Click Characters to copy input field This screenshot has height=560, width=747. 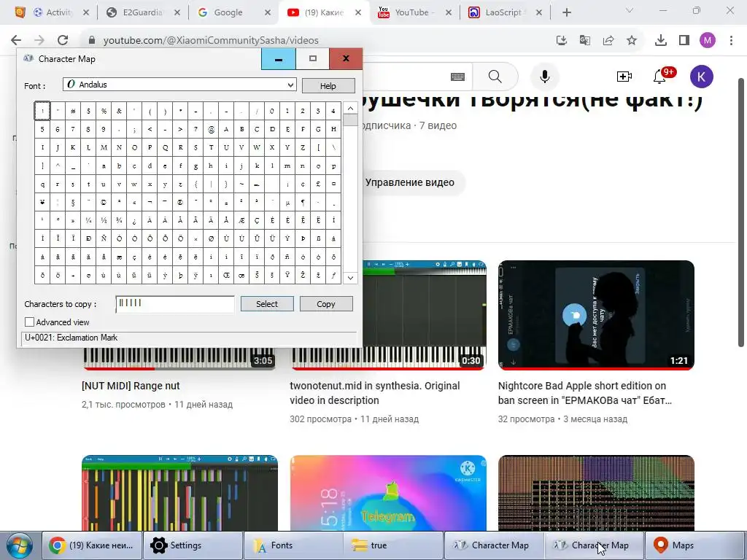pyautogui.click(x=175, y=304)
